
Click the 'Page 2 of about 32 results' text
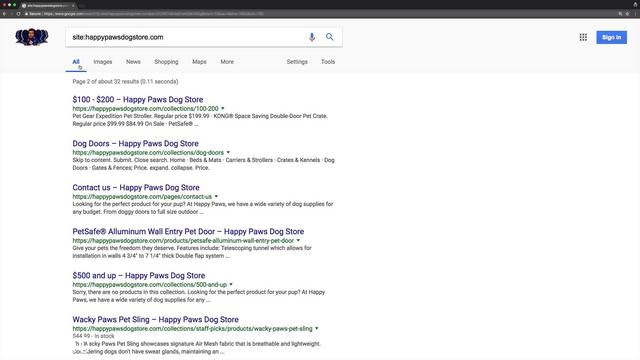click(125, 82)
